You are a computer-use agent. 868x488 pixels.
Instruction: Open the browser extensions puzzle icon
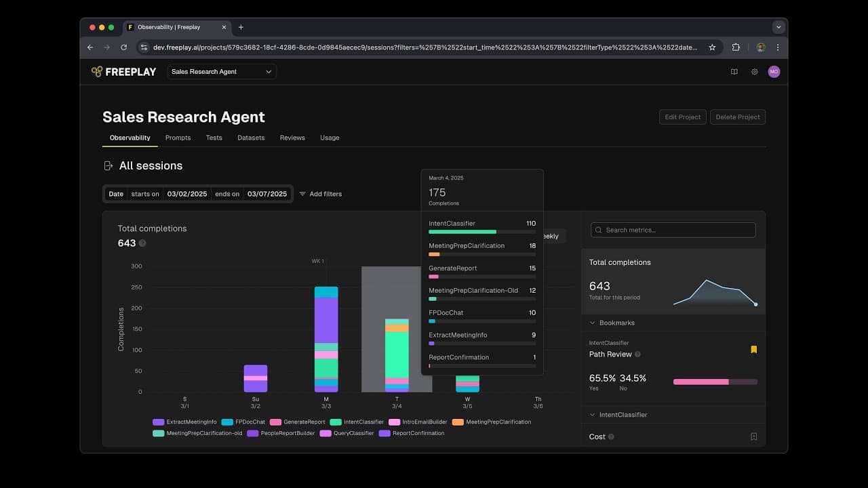pos(736,47)
